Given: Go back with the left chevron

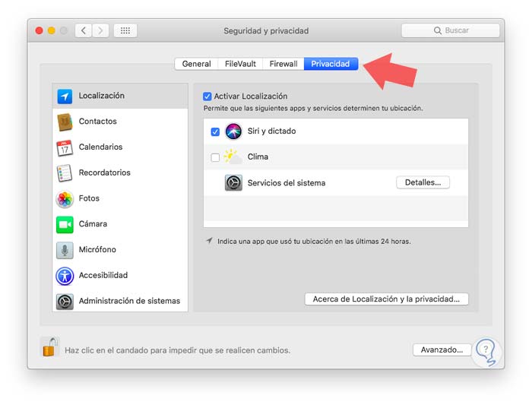Looking at the screenshot, I should point(84,31).
